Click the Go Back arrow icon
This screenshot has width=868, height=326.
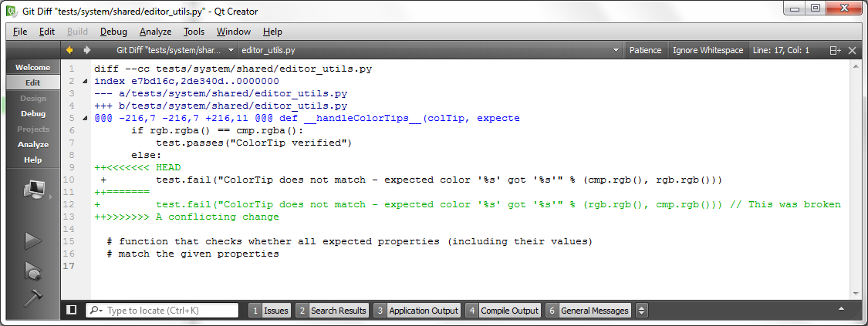click(69, 50)
